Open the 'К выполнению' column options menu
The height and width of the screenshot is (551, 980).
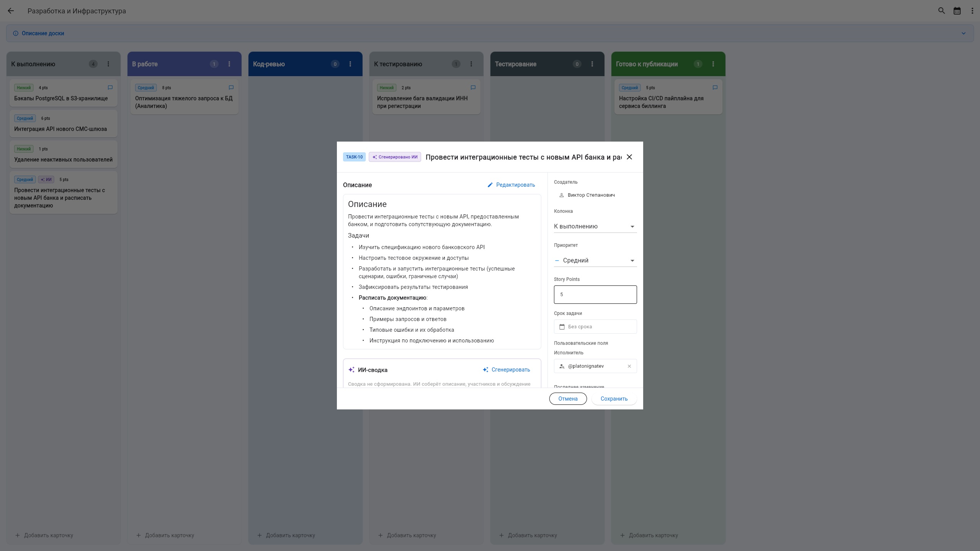point(108,64)
